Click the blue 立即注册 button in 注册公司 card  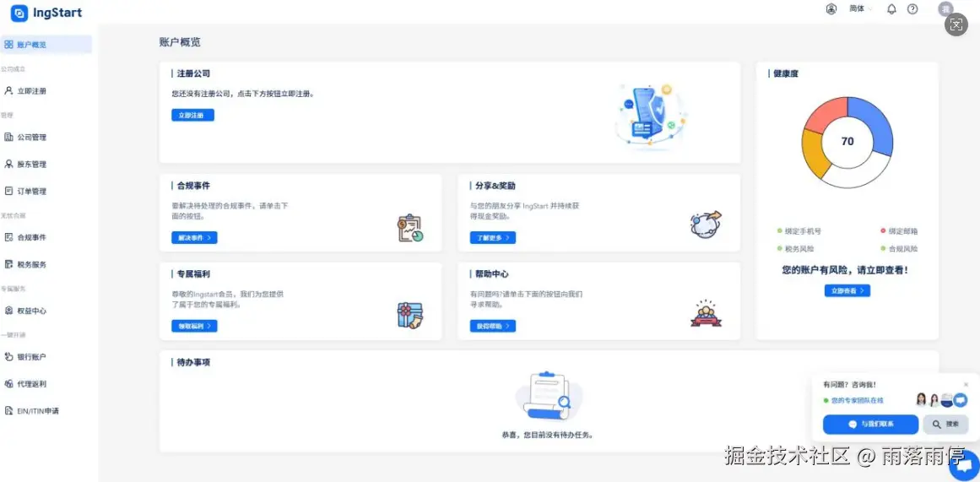coord(193,115)
